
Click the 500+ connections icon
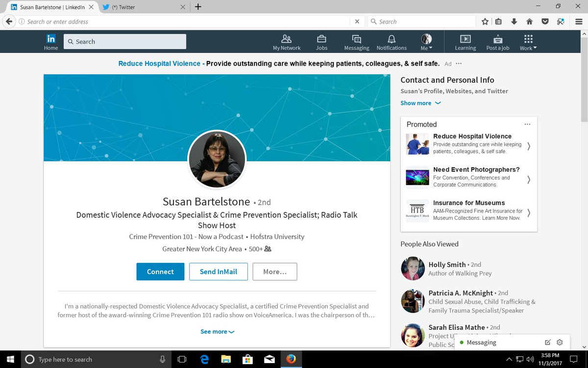pos(268,249)
